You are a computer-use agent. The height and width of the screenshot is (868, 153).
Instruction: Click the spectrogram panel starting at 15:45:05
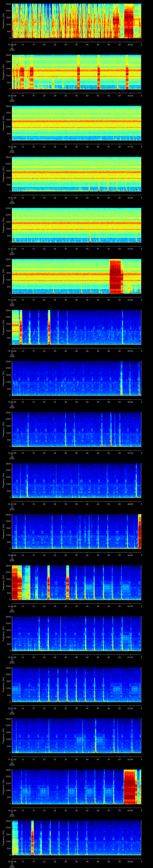coord(77,378)
